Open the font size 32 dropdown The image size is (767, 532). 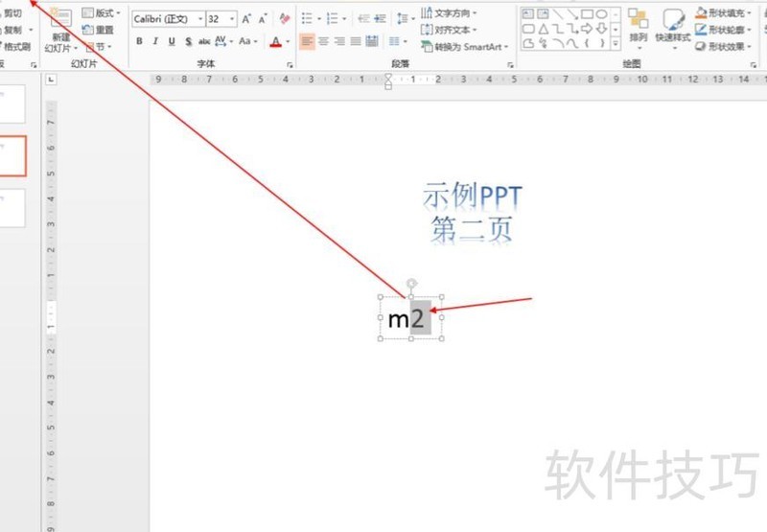pos(232,19)
